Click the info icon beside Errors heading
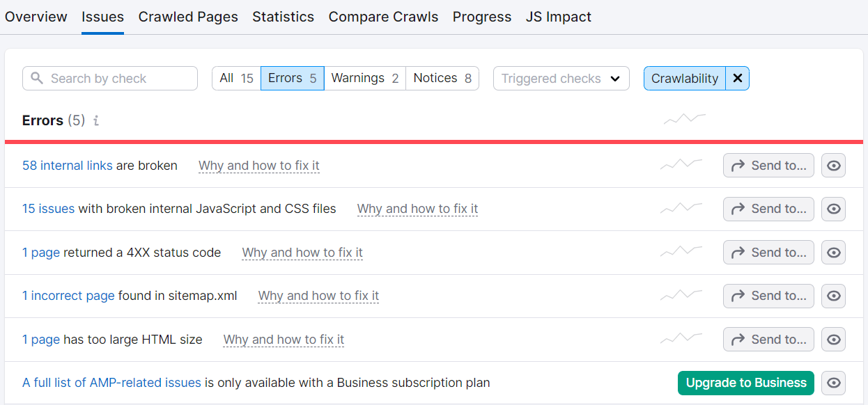 (96, 121)
